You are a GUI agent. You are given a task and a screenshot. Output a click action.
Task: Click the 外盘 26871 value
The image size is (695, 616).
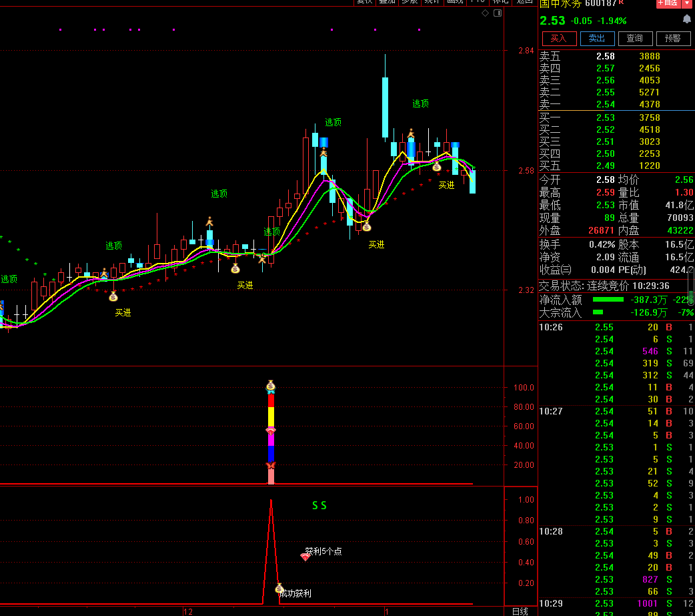(602, 231)
